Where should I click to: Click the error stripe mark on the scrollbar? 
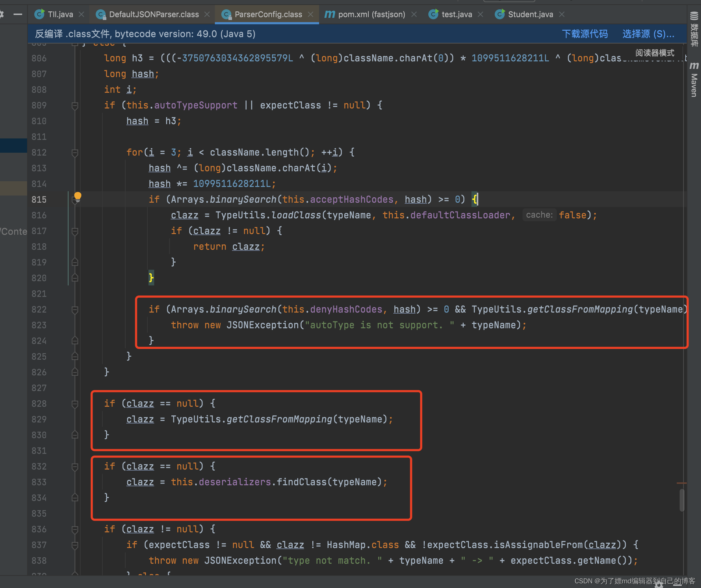click(681, 483)
